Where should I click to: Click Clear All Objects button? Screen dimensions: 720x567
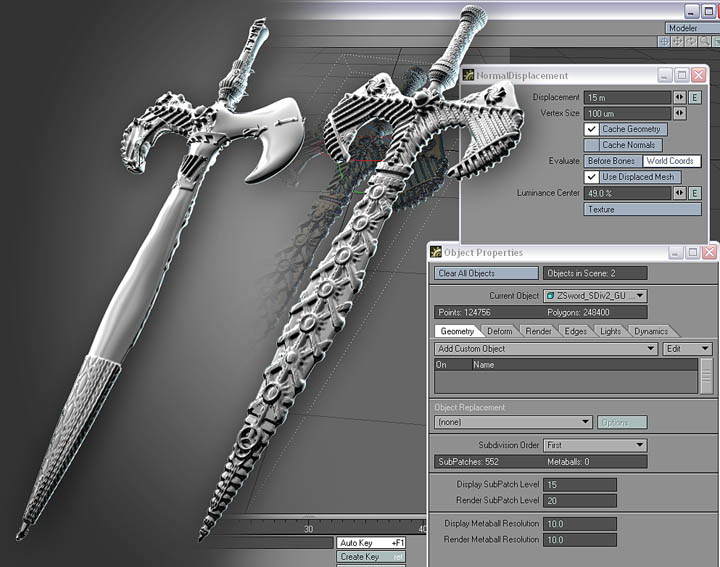click(x=486, y=273)
